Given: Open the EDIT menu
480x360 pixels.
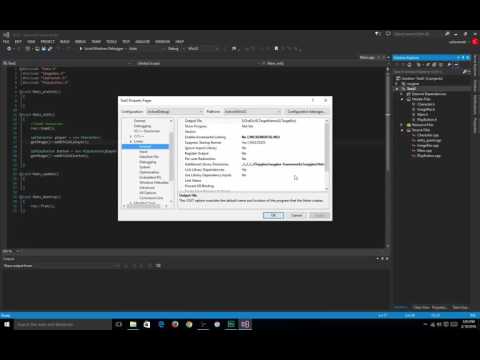Looking at the screenshot, I should (x=18, y=42).
